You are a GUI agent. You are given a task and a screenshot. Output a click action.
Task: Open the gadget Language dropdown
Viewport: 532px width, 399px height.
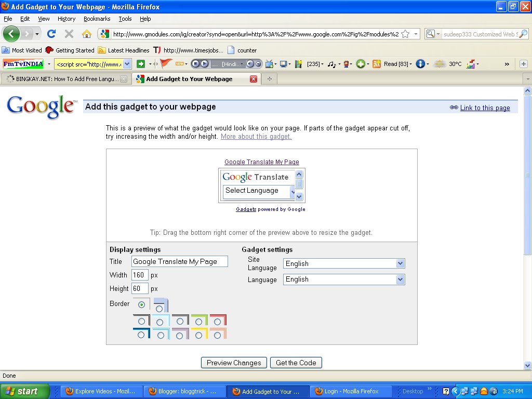[x=344, y=279]
